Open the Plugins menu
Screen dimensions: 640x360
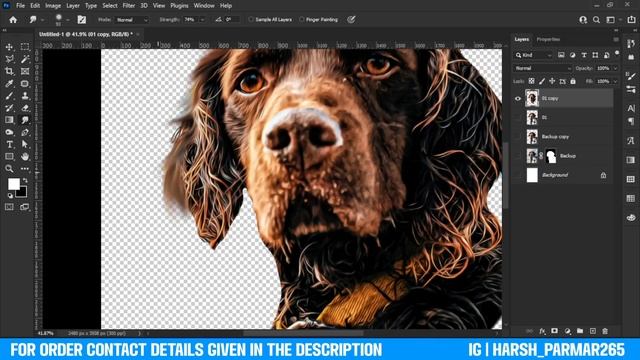click(179, 6)
